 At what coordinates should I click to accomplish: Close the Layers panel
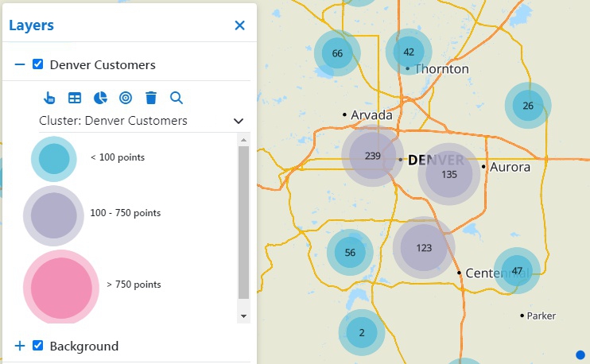coord(239,25)
